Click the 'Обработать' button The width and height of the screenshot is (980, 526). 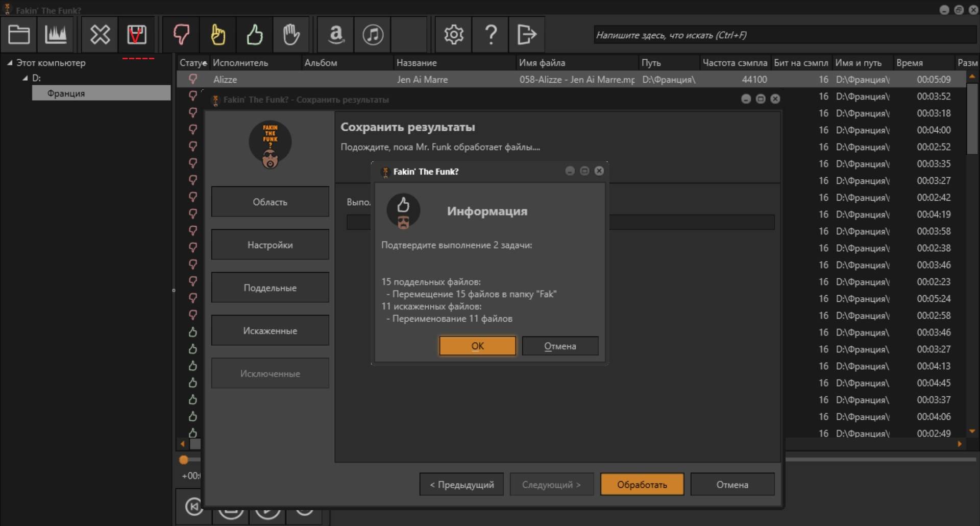point(642,485)
